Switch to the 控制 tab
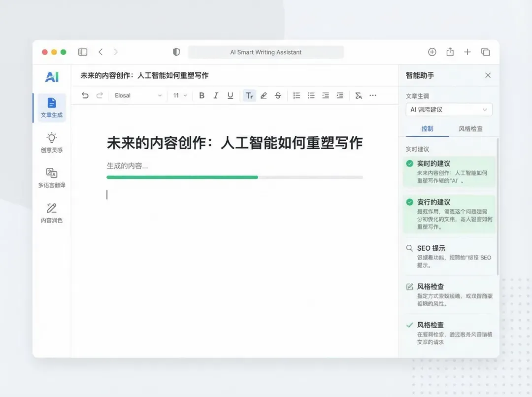The image size is (532, 397). pyautogui.click(x=427, y=129)
